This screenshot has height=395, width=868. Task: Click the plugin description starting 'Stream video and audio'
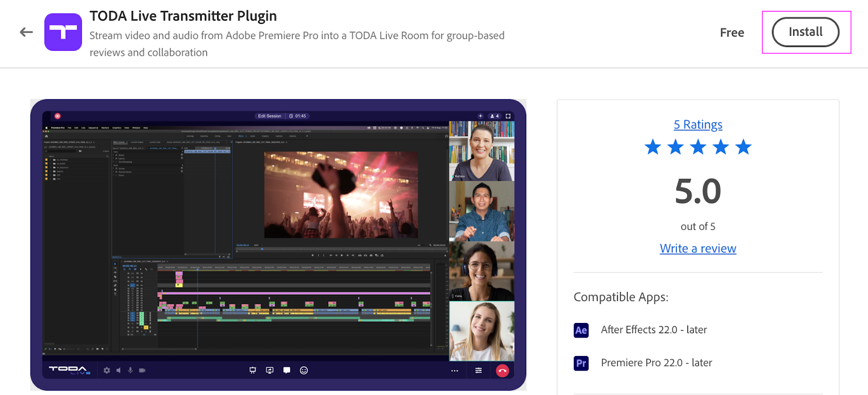297,44
